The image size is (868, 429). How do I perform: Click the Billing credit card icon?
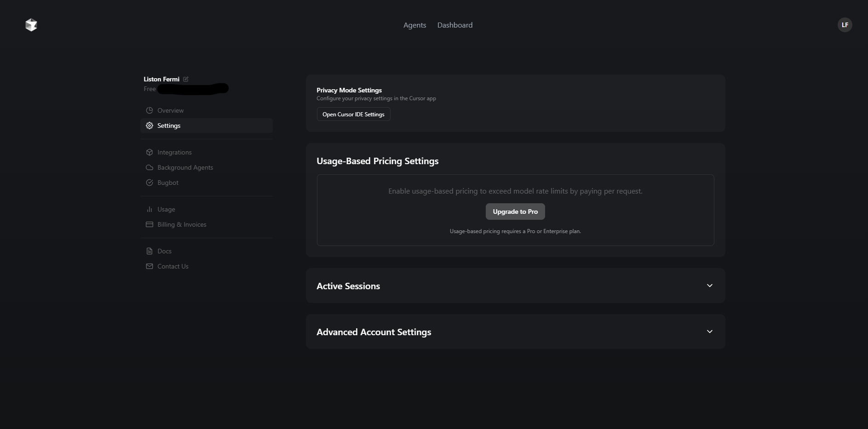coord(149,224)
